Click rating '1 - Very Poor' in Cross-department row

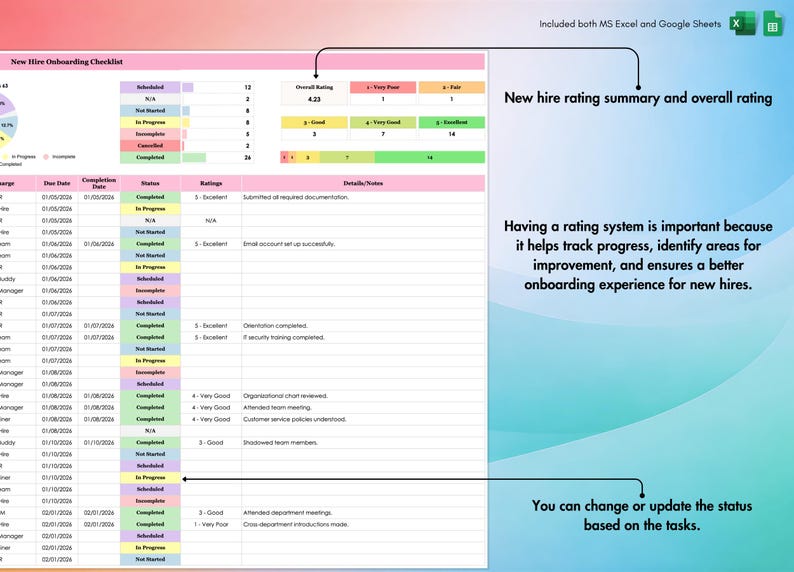coord(211,524)
